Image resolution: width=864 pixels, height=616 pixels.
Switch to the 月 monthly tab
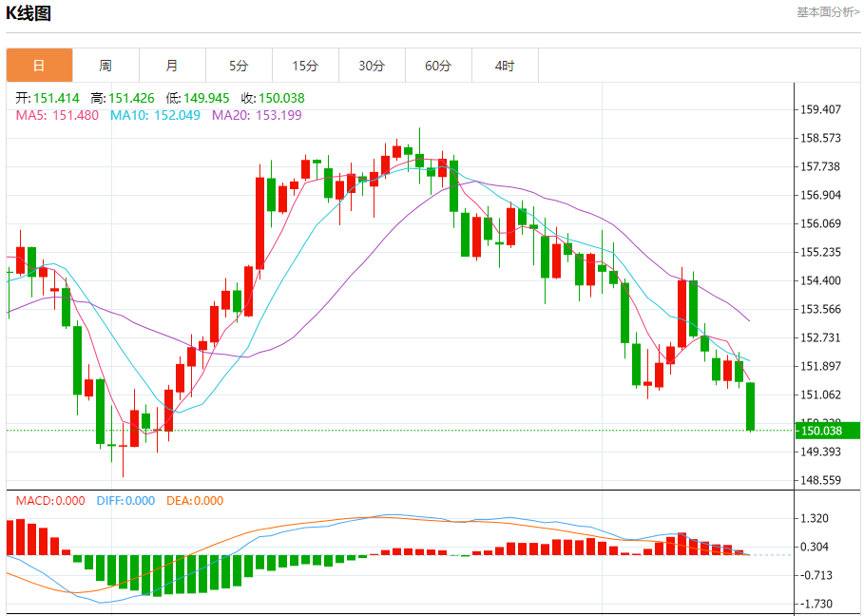172,66
